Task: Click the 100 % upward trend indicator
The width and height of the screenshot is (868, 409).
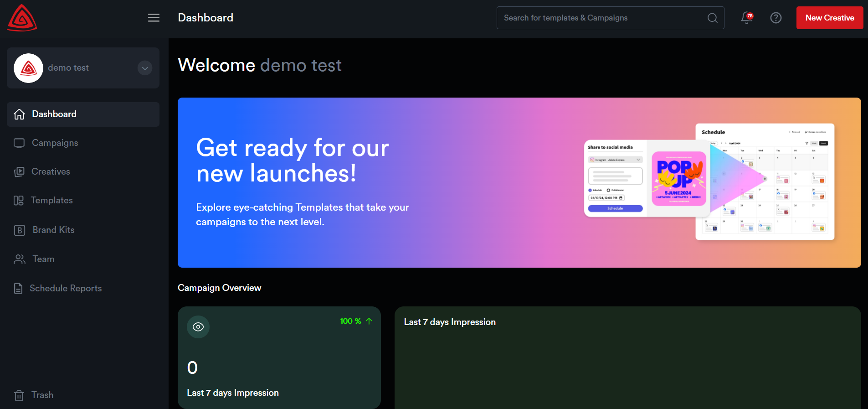Action: [x=356, y=321]
